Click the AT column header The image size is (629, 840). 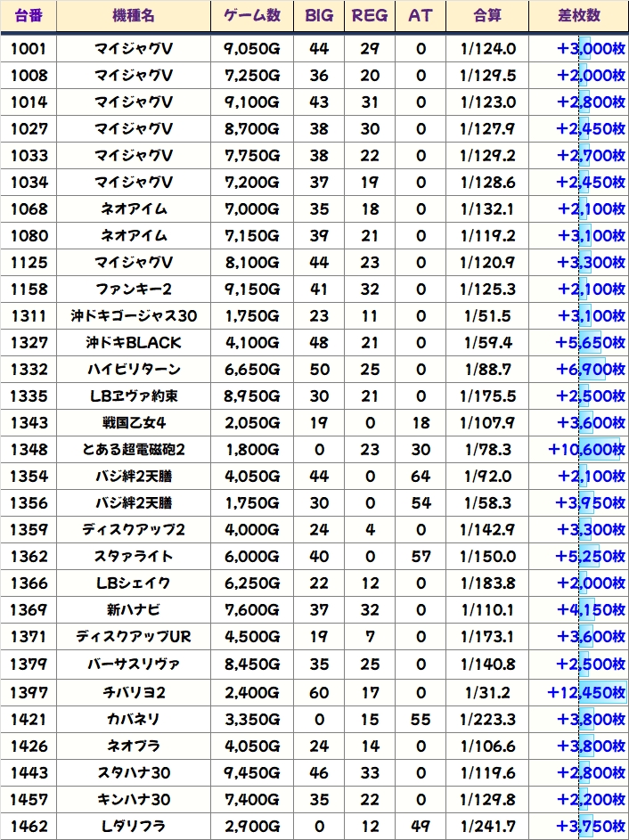(x=421, y=16)
